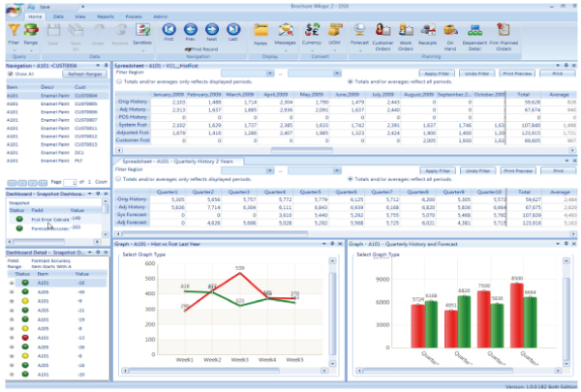Open the Dependent Detail icon
This screenshot has height=392, width=581.
(475, 30)
